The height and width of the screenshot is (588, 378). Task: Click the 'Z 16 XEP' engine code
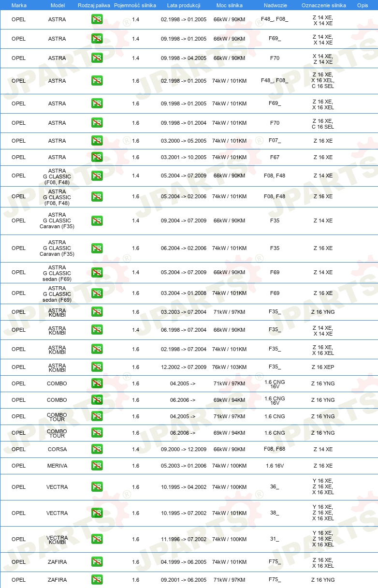[x=323, y=367]
